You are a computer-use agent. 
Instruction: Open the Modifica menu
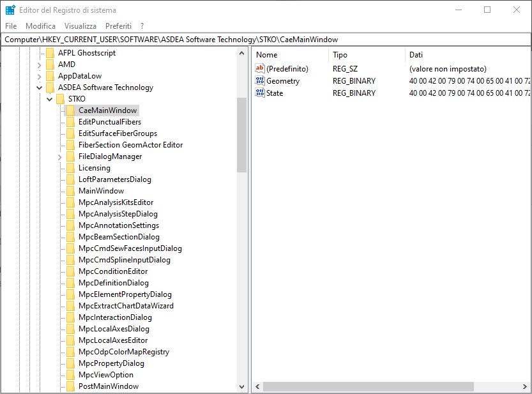pos(40,26)
